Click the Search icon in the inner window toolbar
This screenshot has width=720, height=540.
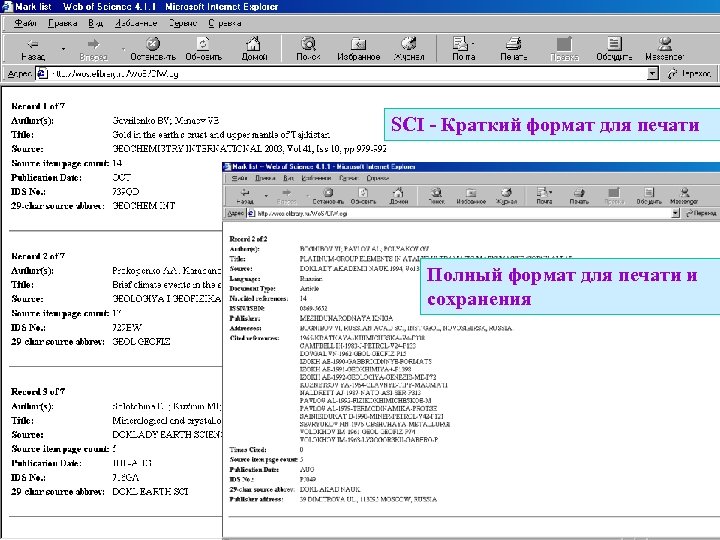[436, 192]
